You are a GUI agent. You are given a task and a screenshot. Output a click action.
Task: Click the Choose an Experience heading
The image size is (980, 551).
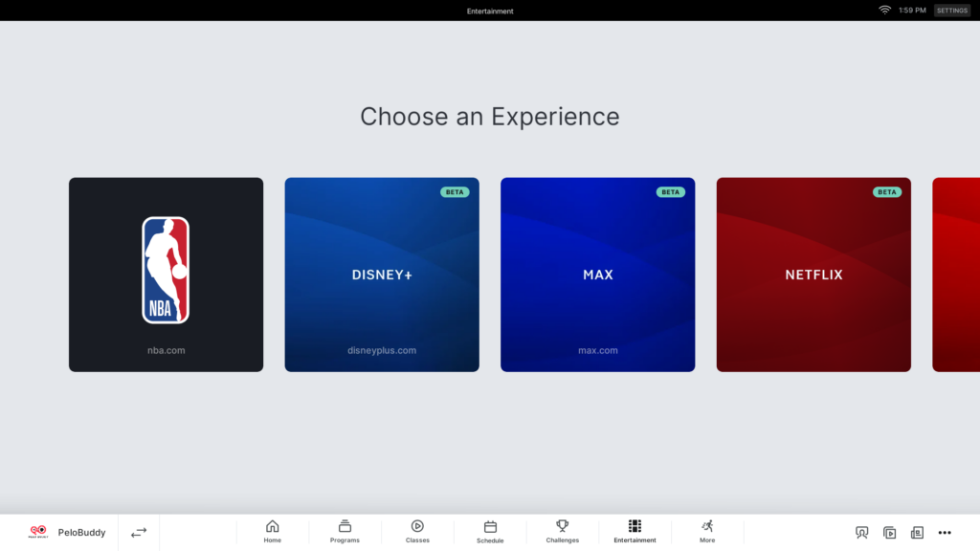tap(490, 117)
